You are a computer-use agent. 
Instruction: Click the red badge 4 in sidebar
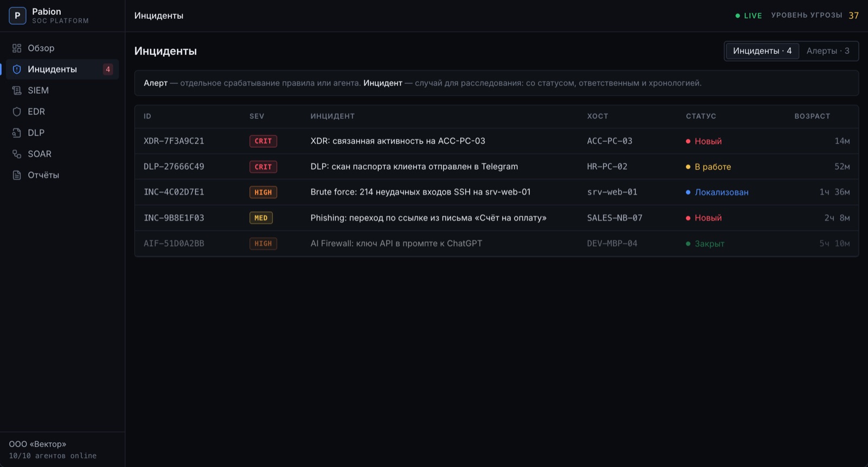click(x=108, y=70)
